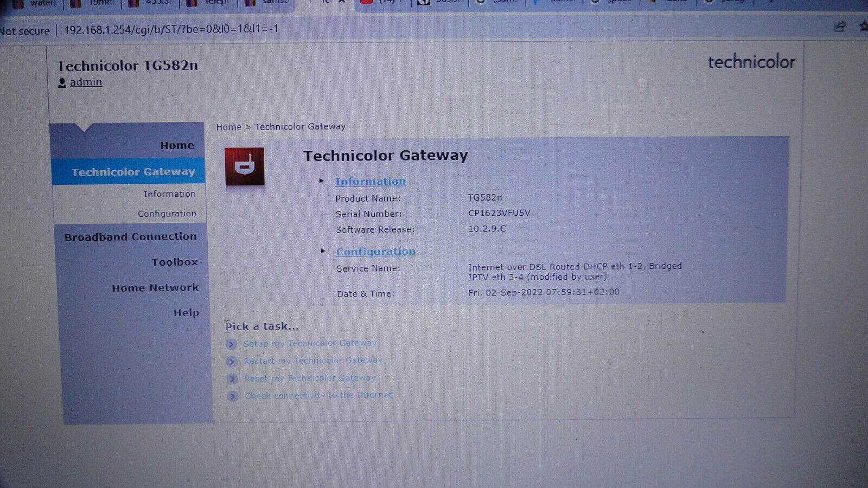
Task: Click the product name value TG582n
Action: [485, 197]
